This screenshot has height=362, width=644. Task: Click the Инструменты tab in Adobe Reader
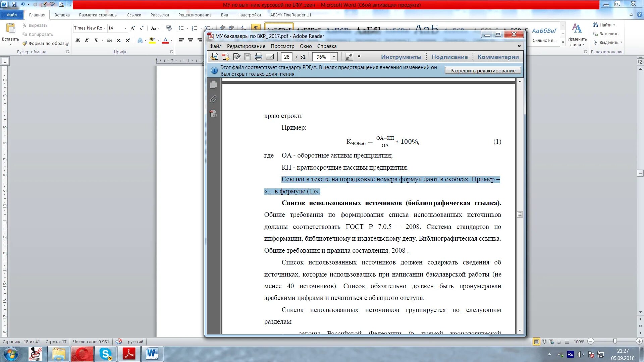(401, 57)
